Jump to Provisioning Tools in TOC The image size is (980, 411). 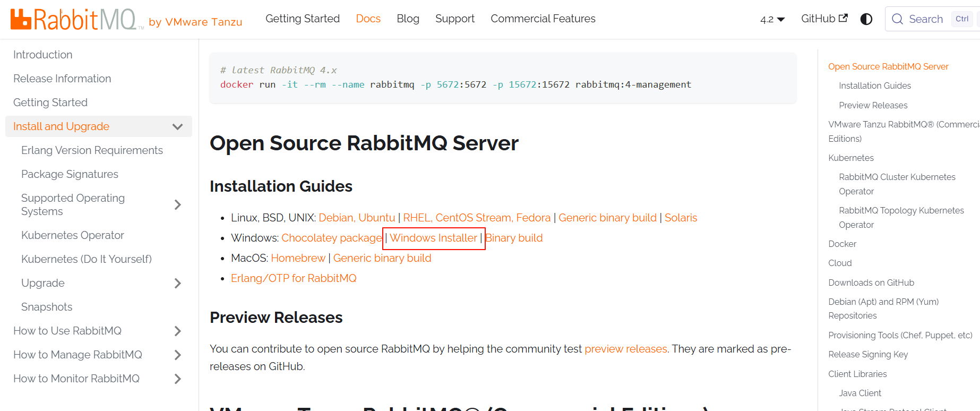pyautogui.click(x=900, y=335)
